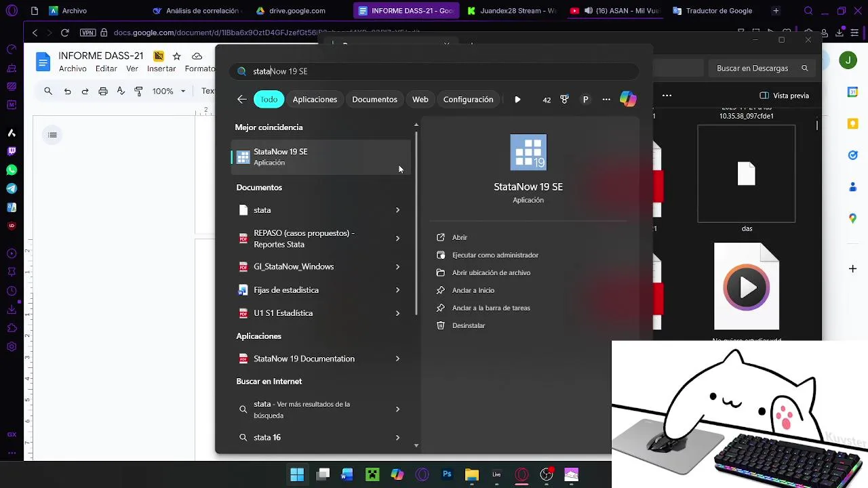
Task: Expand StataNow 19 Documentation result arrow
Action: (397, 359)
